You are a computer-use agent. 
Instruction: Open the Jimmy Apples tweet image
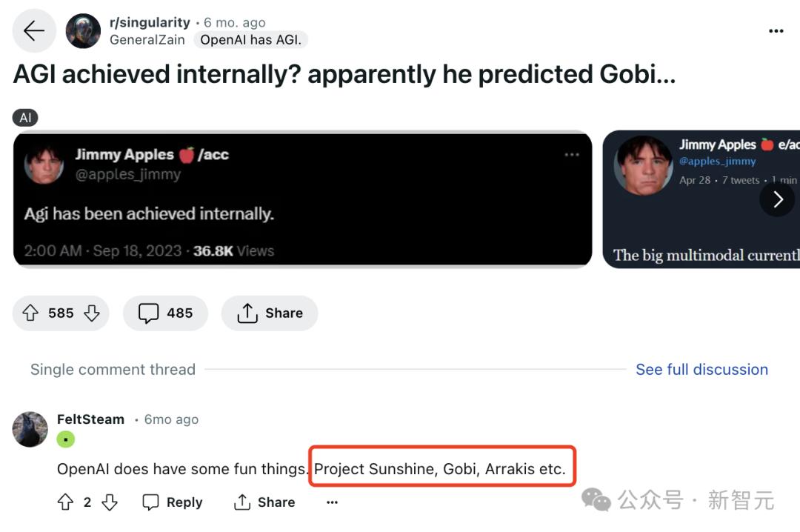[x=302, y=199]
